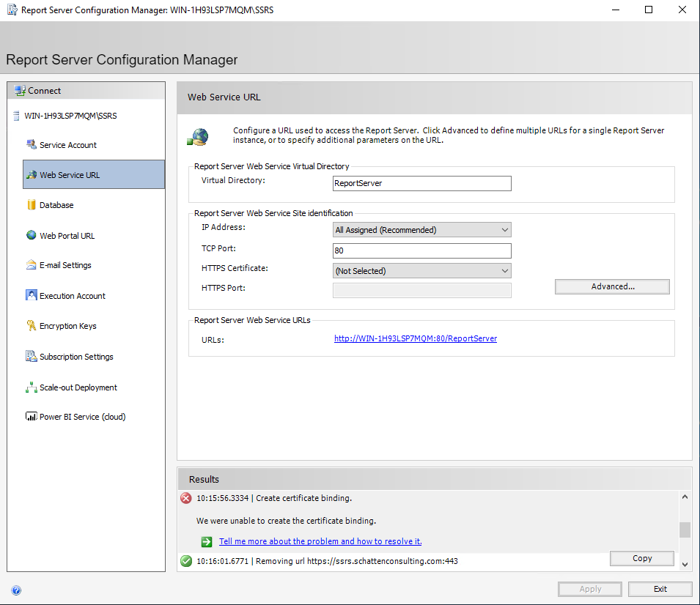The image size is (700, 605).
Task: Click the E-mail Settings envelope icon
Action: (x=32, y=265)
